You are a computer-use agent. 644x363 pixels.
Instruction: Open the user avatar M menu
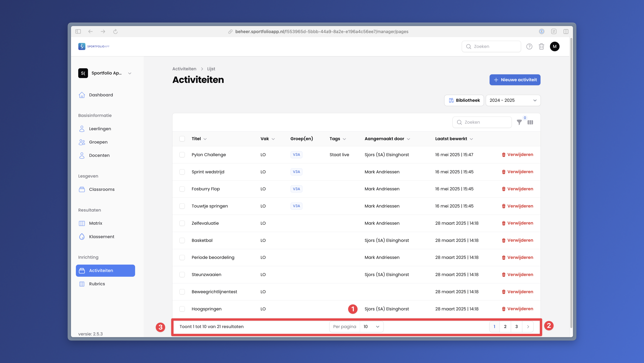[554, 46]
